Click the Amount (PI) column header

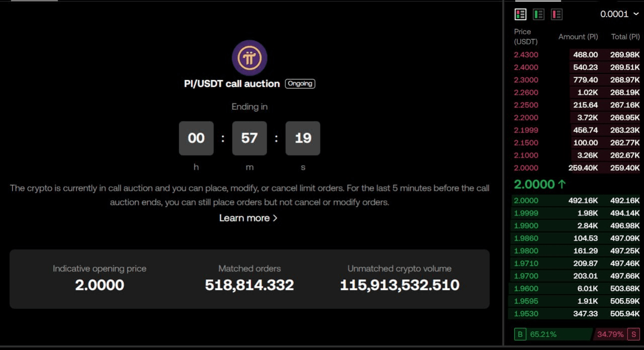(578, 37)
